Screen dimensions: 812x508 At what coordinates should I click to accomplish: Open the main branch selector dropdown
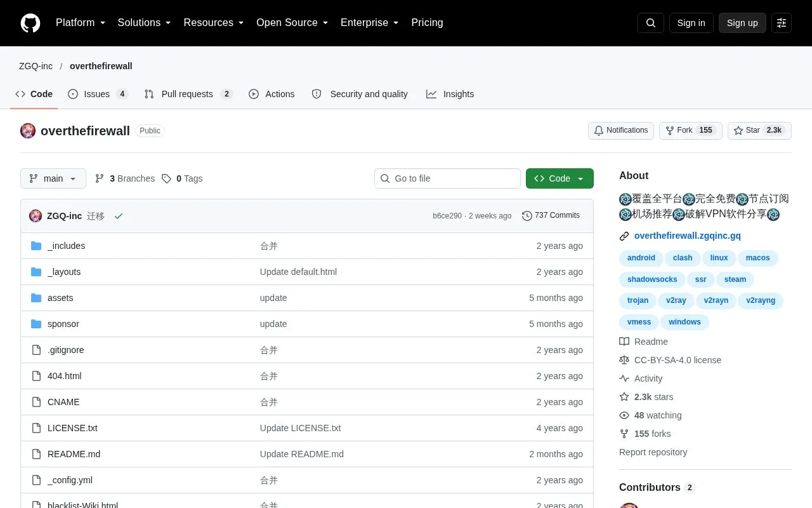(x=53, y=178)
